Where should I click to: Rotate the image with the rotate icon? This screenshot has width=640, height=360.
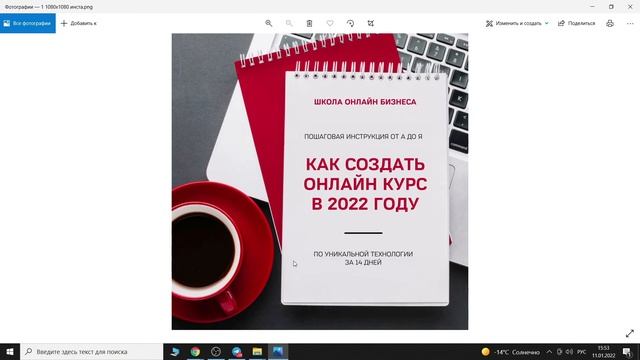350,23
